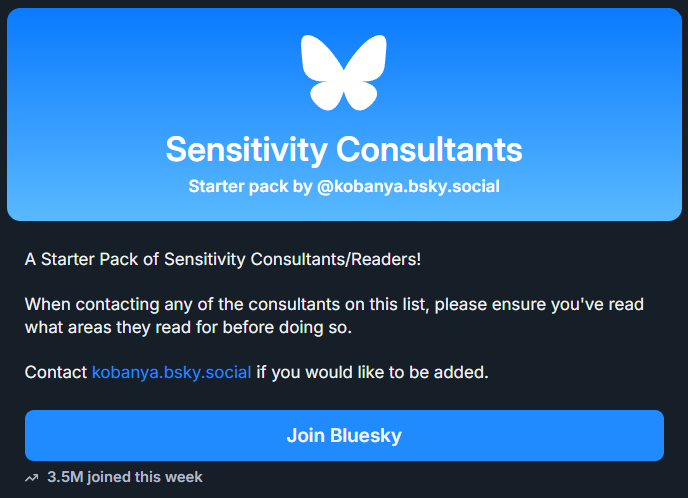
Task: Click the @kobanya.bsky.social handle in the header
Action: (x=408, y=186)
